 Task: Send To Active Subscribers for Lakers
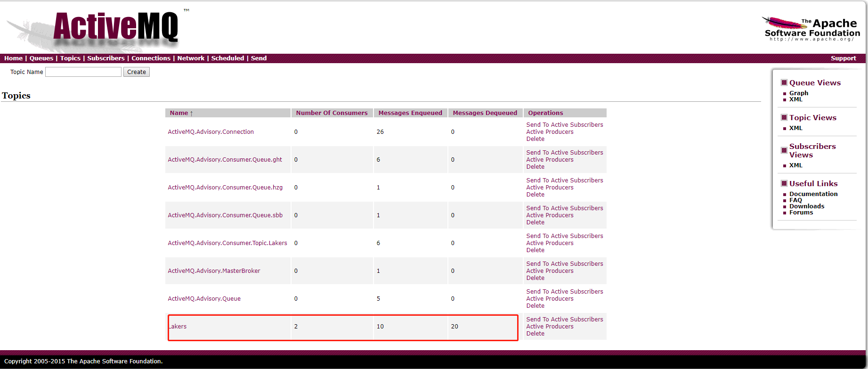(565, 320)
